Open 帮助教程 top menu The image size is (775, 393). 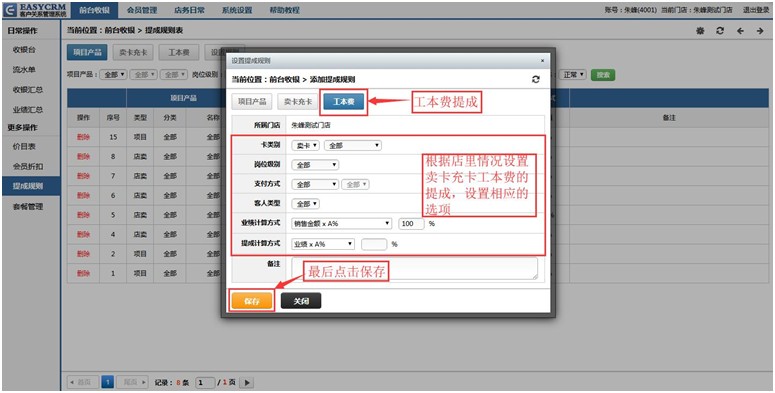tap(284, 10)
